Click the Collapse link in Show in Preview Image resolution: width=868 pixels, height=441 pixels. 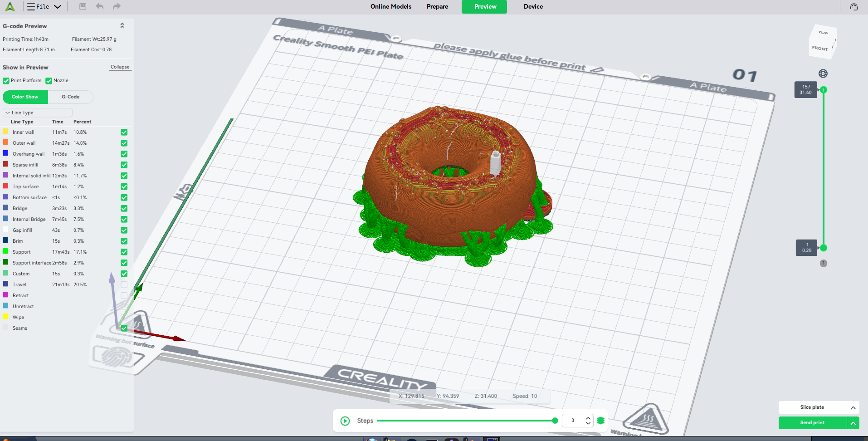coord(120,67)
